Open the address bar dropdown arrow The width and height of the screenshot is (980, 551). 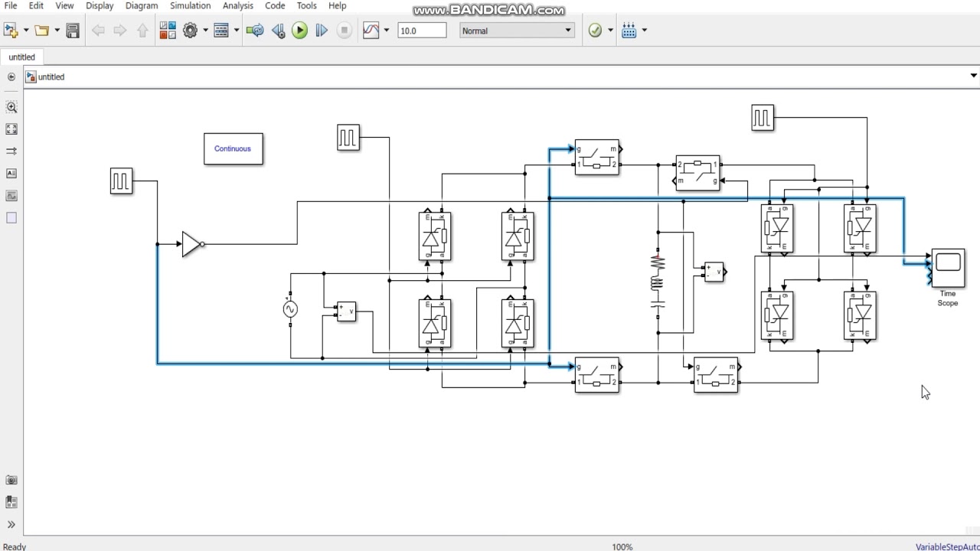(973, 76)
